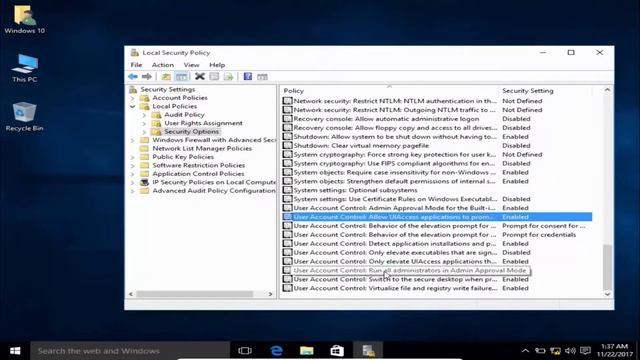Expand the Public Key Policies node
This screenshot has height=360, width=640.
pyautogui.click(x=132, y=157)
